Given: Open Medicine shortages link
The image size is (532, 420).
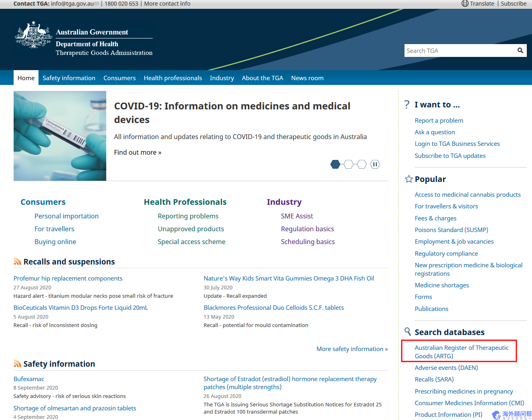Looking at the screenshot, I should pos(442,285).
